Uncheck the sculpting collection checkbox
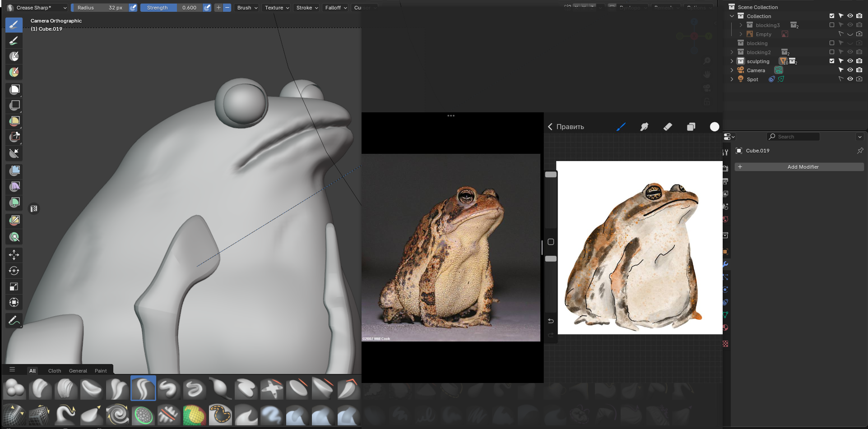Image resolution: width=868 pixels, height=429 pixels. tap(832, 61)
